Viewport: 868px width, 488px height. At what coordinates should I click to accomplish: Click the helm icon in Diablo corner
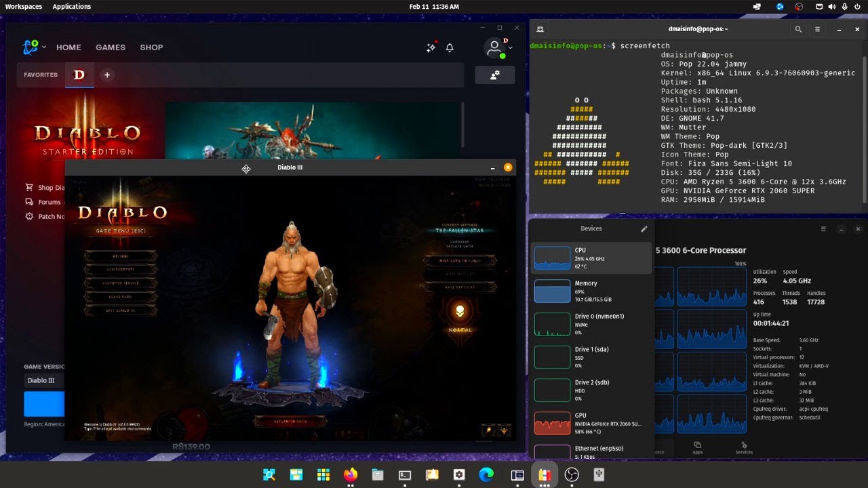click(504, 430)
